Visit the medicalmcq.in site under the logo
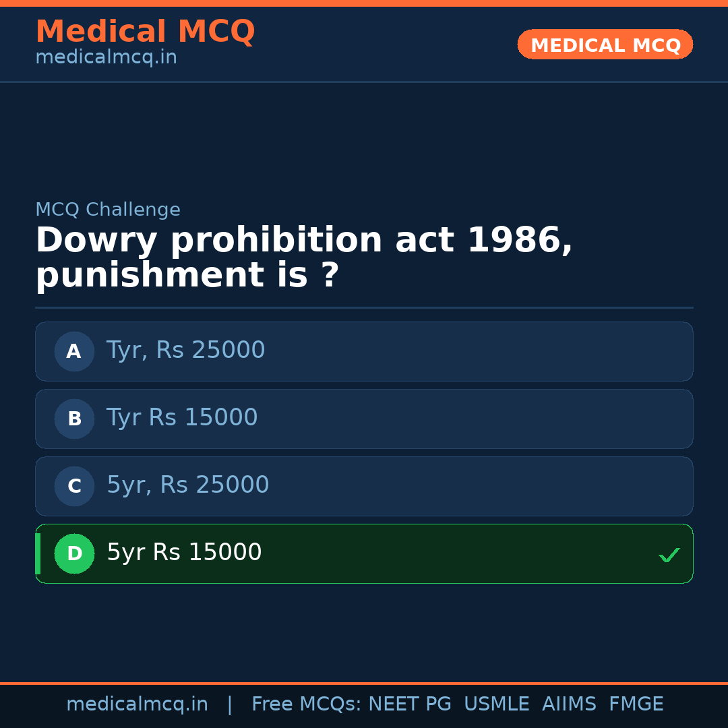The height and width of the screenshot is (728, 728). tap(106, 57)
